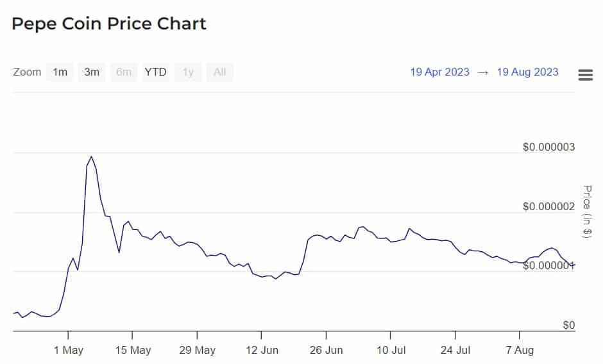Select the 12 Jun date tick label
The height and width of the screenshot is (364, 603).
coord(261,350)
